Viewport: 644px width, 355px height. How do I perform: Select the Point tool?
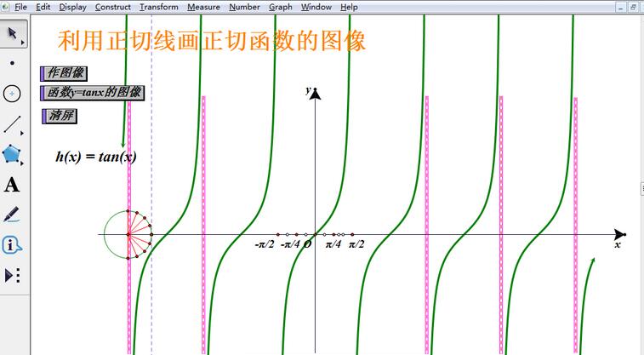12,63
